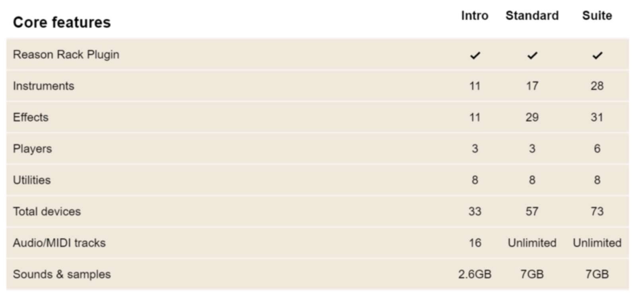
Task: Click the Sounds & samples row label
Action: 62,274
